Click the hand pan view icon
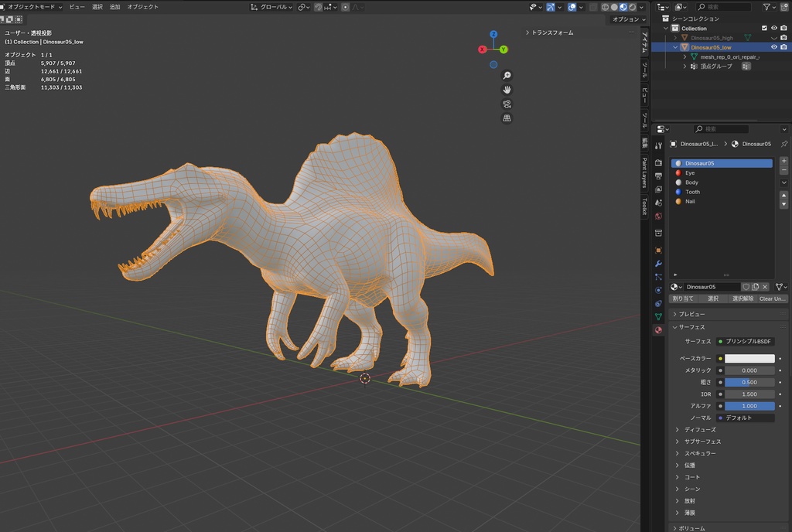The height and width of the screenshot is (532, 792). [507, 90]
